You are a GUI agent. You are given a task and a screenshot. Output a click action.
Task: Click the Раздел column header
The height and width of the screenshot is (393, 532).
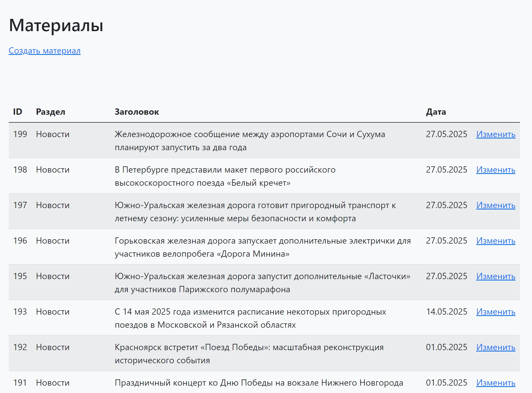51,112
